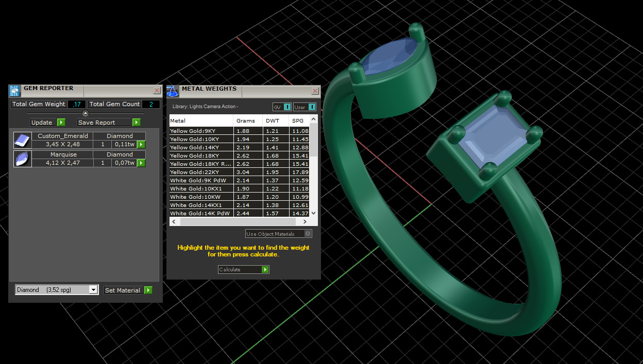Screen dimensions: 643x364
Task: Click the 0,11tw weight cell
Action: pos(124,145)
